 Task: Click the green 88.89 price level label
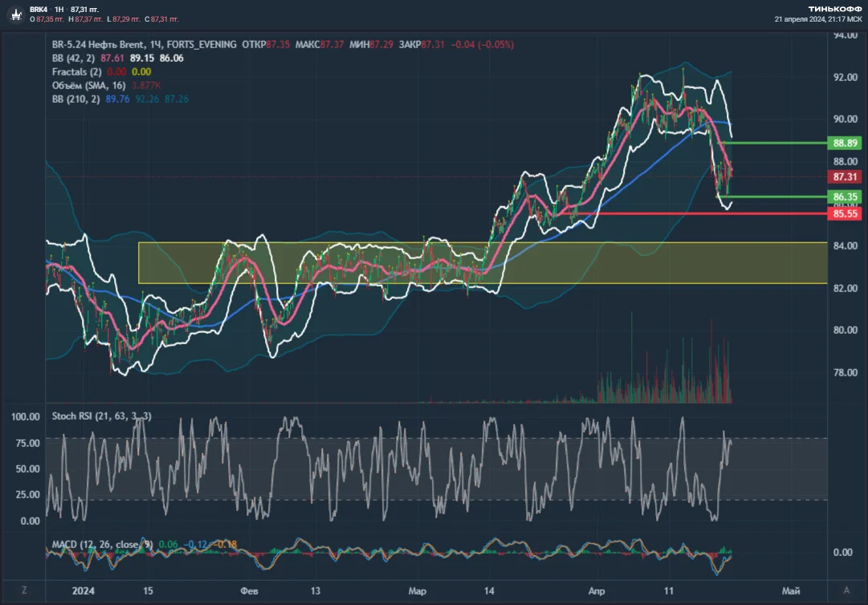point(845,144)
